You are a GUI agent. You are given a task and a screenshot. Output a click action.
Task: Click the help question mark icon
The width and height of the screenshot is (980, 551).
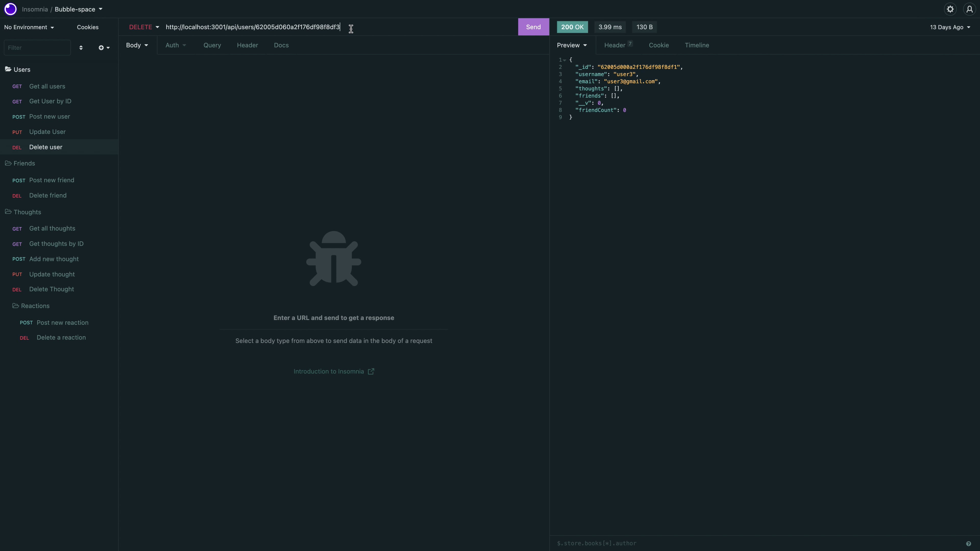click(x=969, y=543)
